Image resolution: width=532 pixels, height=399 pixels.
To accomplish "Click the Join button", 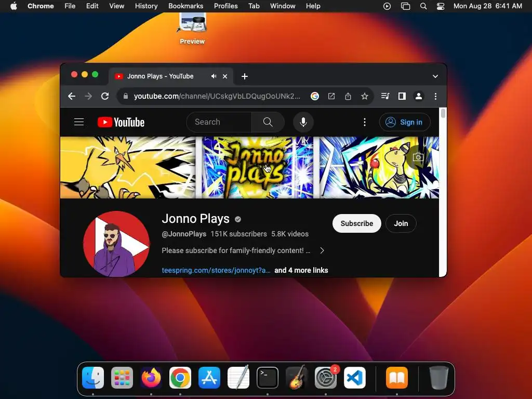I will 401,223.
